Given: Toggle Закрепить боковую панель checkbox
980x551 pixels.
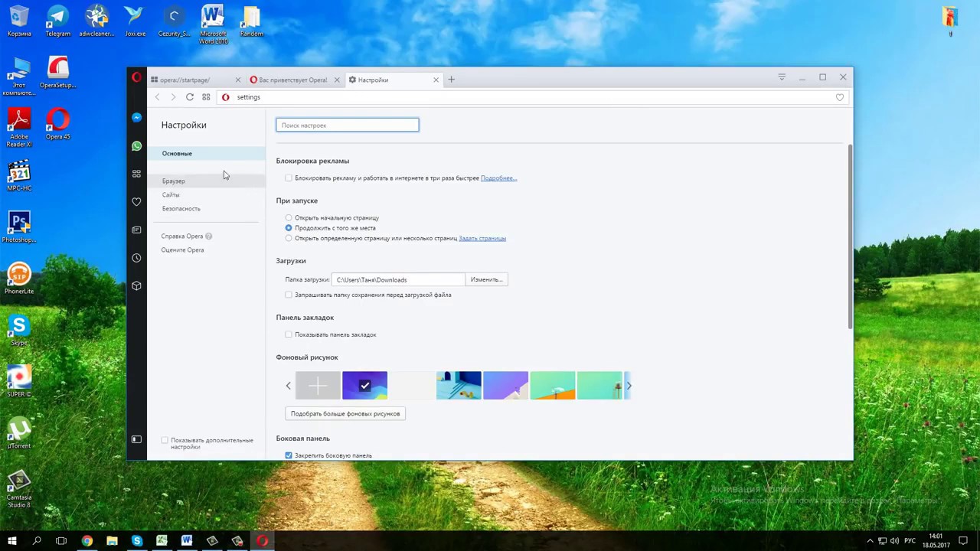Looking at the screenshot, I should (x=289, y=455).
